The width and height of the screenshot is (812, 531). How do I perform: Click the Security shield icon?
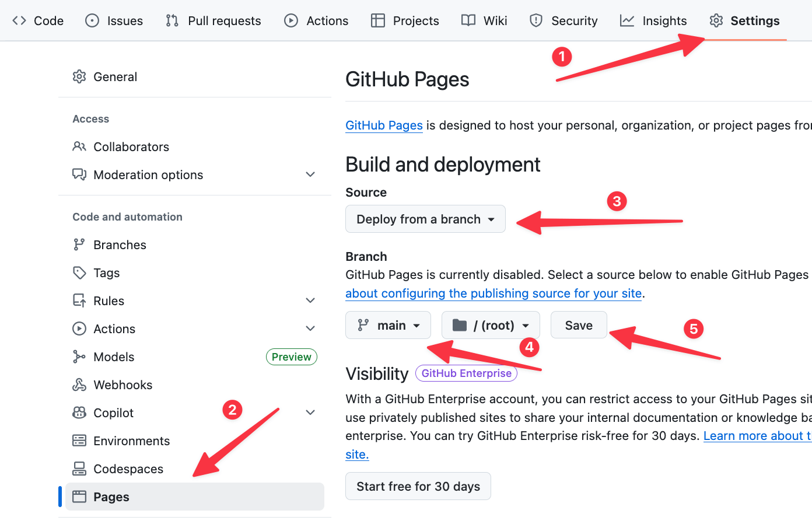[536, 20]
